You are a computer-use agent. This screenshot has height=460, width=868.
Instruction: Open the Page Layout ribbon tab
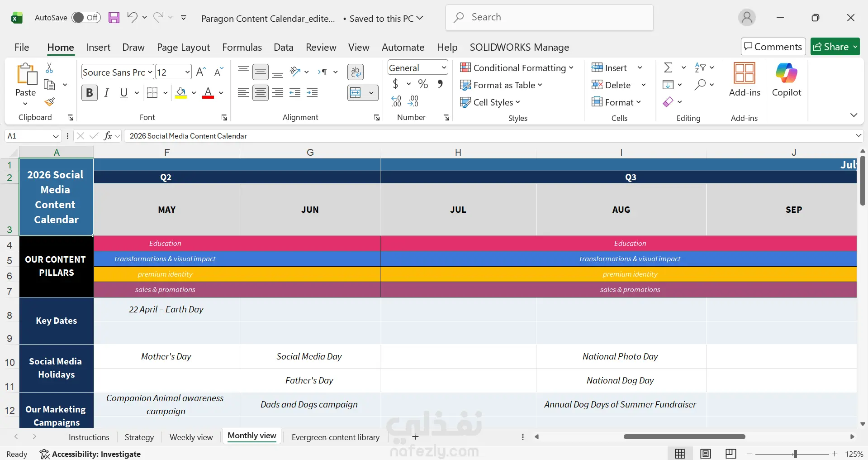point(183,47)
